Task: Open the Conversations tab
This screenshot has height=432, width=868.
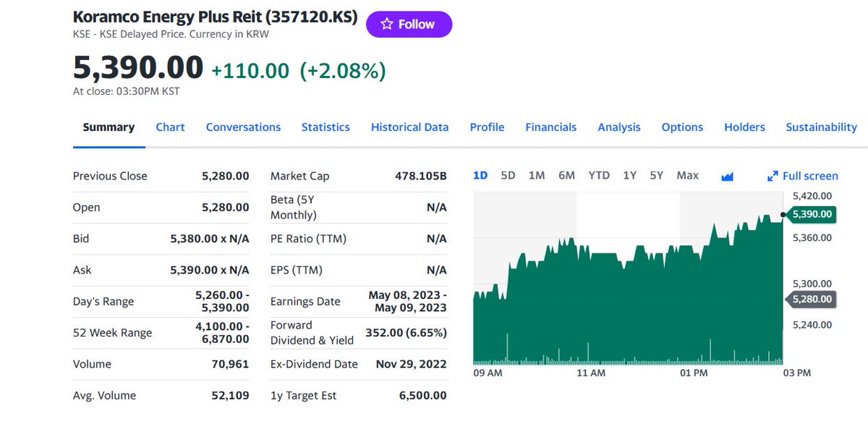Action: [x=243, y=127]
